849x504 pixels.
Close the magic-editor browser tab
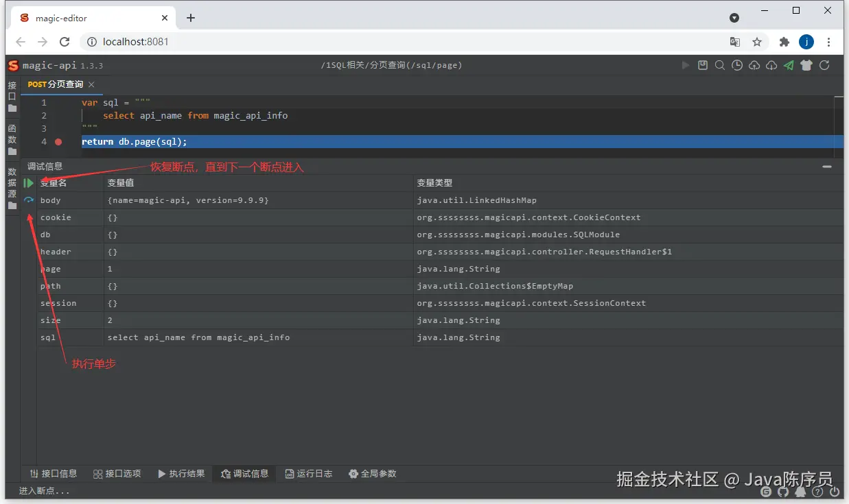(165, 19)
